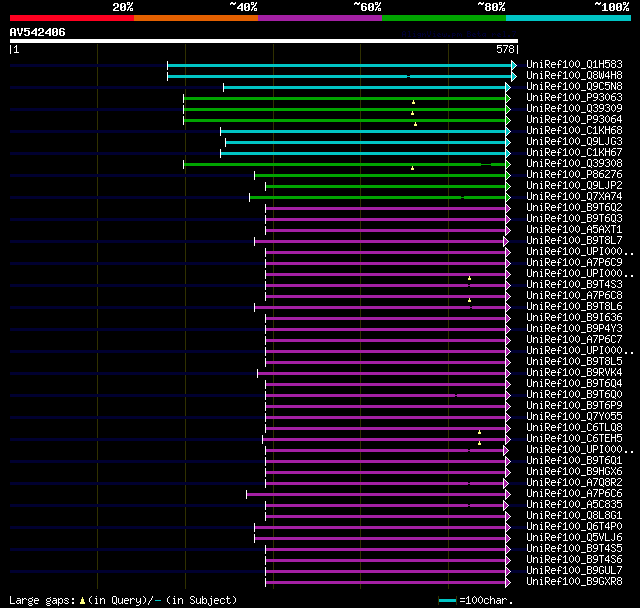640x608 pixels.
Task: Open hit UniRef100_P93064
Action: [574, 120]
